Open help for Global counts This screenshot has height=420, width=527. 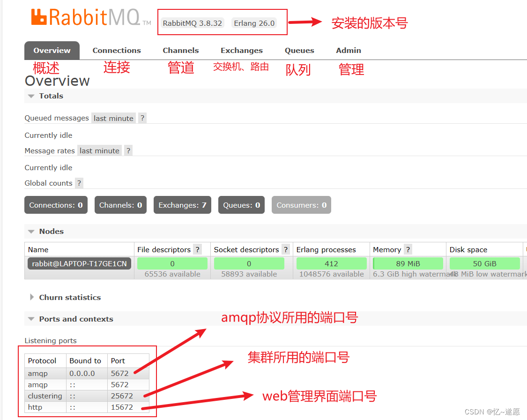[x=79, y=183]
